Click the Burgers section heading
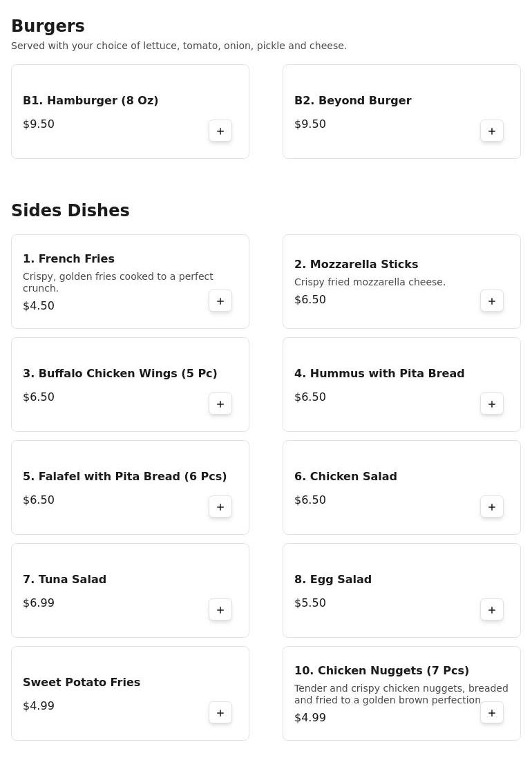This screenshot has height=758, width=532. tap(48, 26)
